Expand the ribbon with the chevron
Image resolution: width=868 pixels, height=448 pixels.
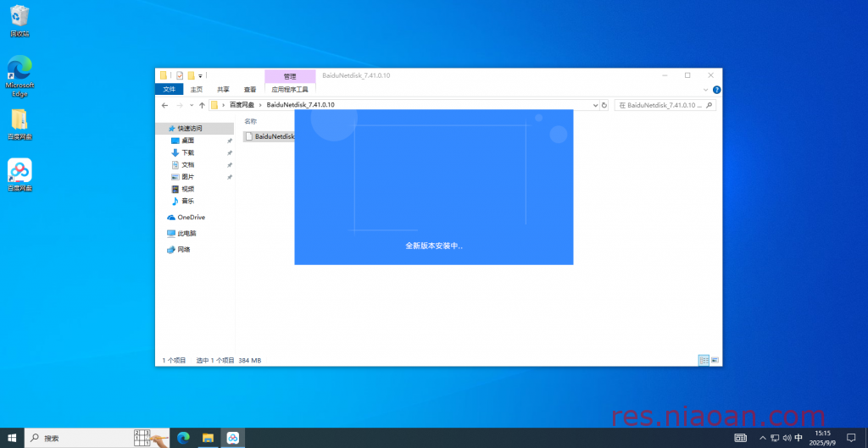point(706,90)
